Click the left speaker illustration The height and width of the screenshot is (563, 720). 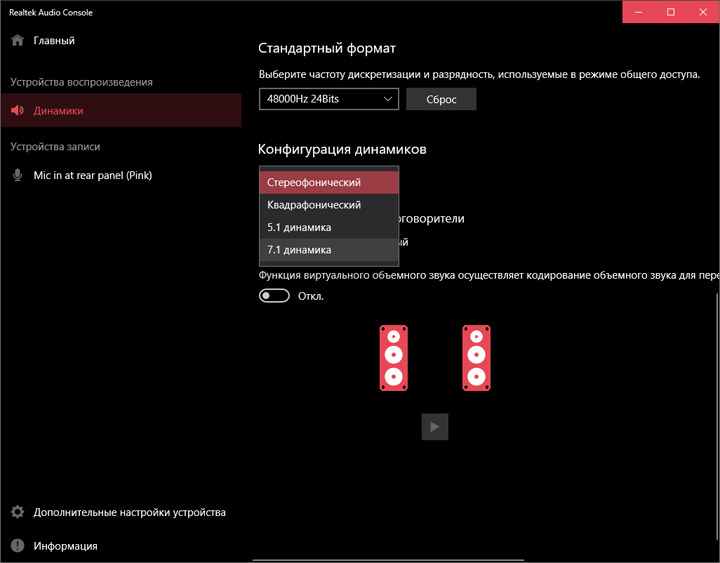point(394,358)
